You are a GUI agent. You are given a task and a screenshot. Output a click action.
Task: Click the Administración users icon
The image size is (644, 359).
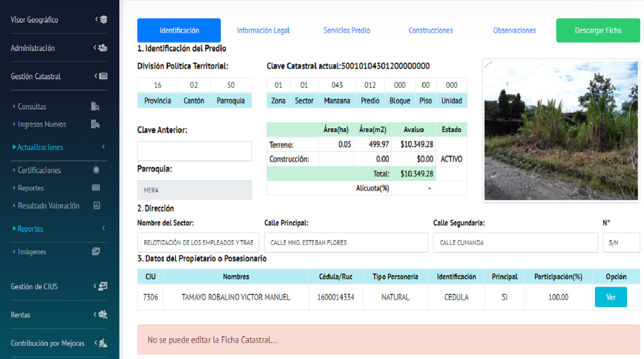click(x=103, y=48)
